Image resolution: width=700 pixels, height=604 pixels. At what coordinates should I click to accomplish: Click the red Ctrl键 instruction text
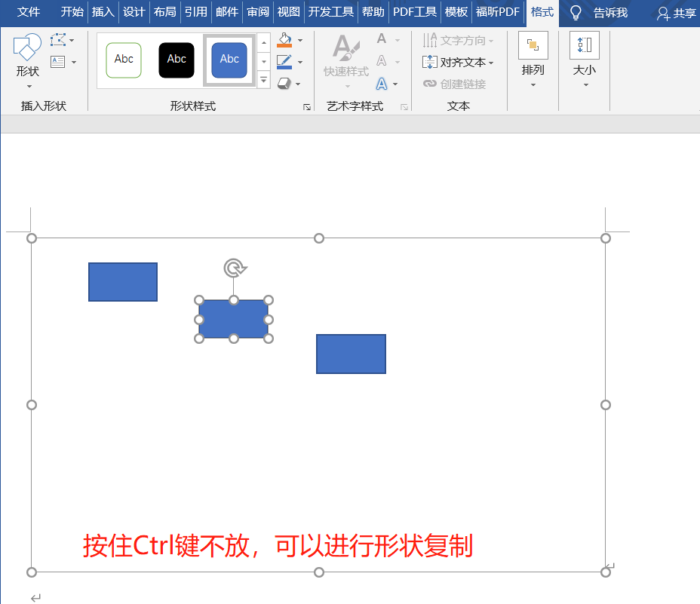pos(278,545)
